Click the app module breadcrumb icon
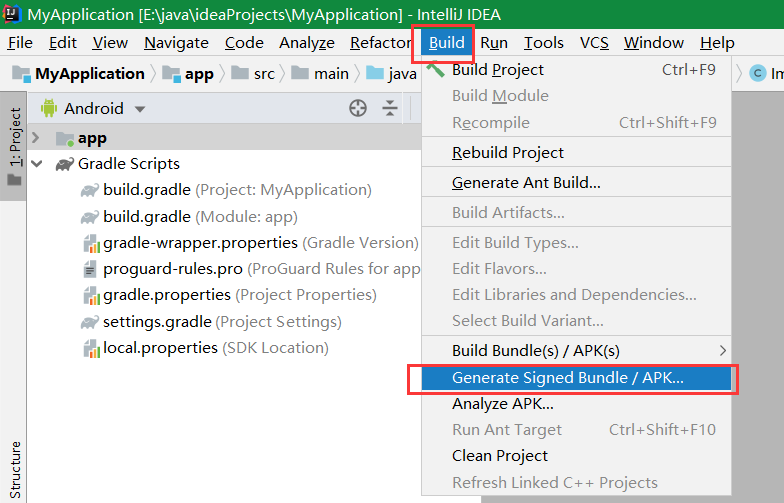The width and height of the screenshot is (784, 503). [171, 74]
